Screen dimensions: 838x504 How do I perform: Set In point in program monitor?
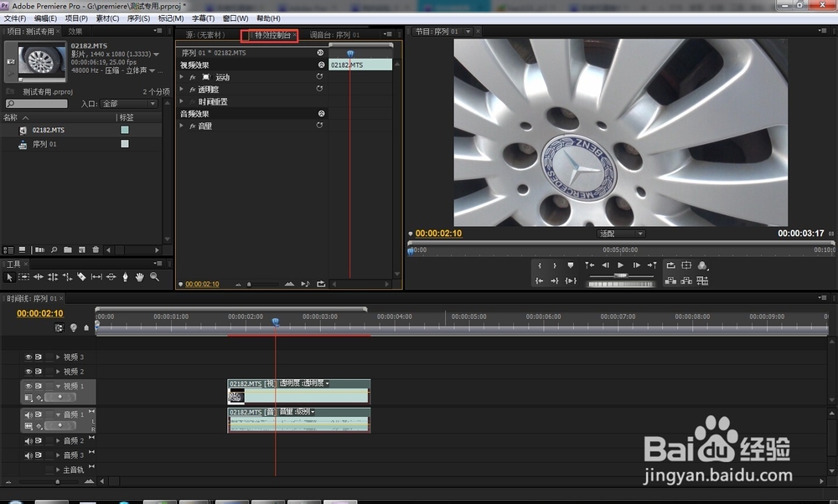(540, 265)
